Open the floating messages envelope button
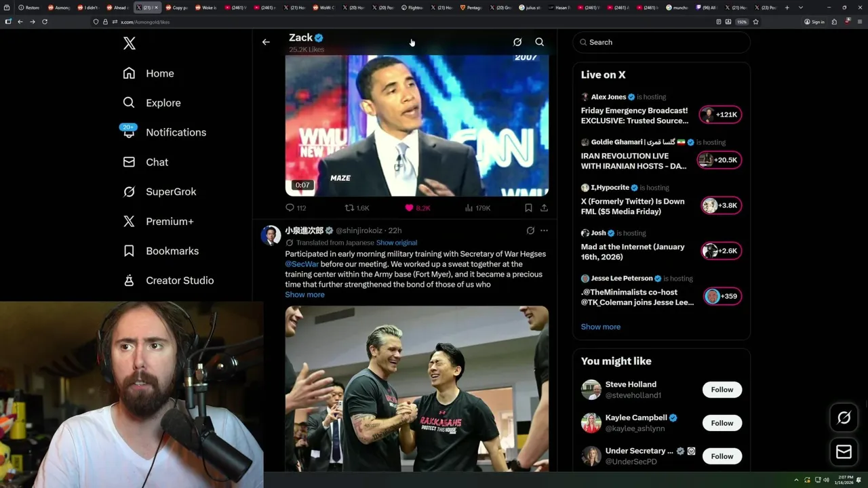Viewport: 868px width, 488px height. click(x=844, y=451)
